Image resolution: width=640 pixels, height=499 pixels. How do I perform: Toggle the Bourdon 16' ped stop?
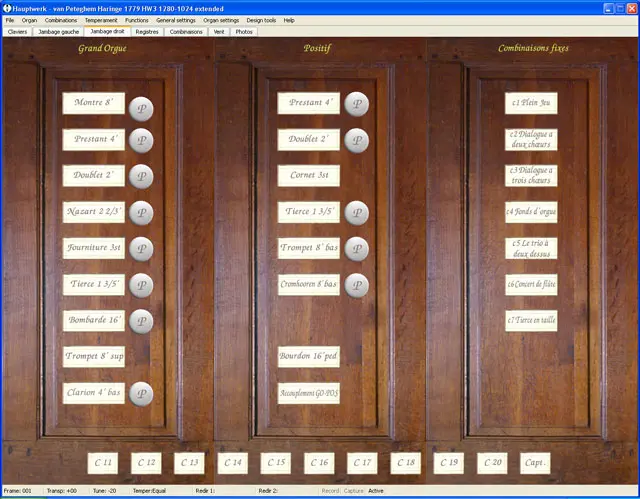pyautogui.click(x=309, y=356)
